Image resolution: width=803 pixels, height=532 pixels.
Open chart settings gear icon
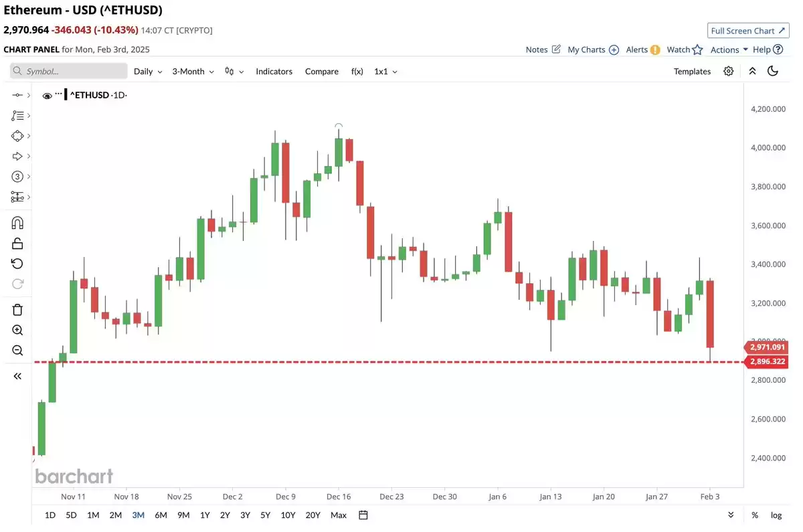[729, 71]
